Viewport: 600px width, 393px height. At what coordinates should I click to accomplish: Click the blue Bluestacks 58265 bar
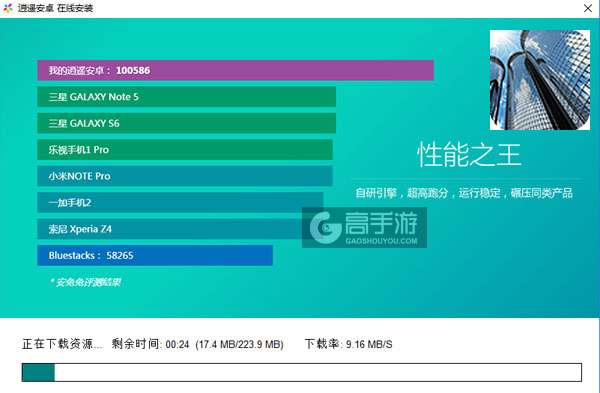click(155, 255)
